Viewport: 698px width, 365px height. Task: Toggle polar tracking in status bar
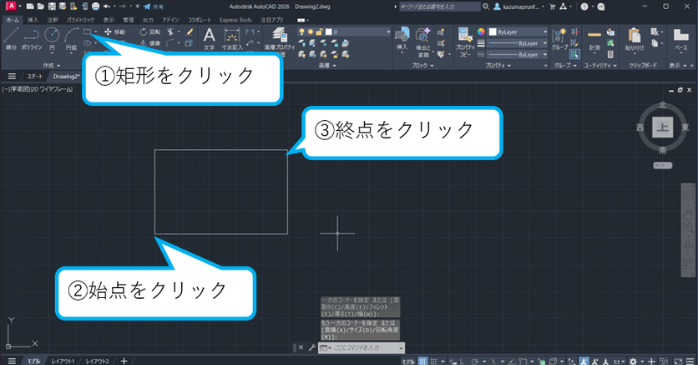click(x=475, y=361)
